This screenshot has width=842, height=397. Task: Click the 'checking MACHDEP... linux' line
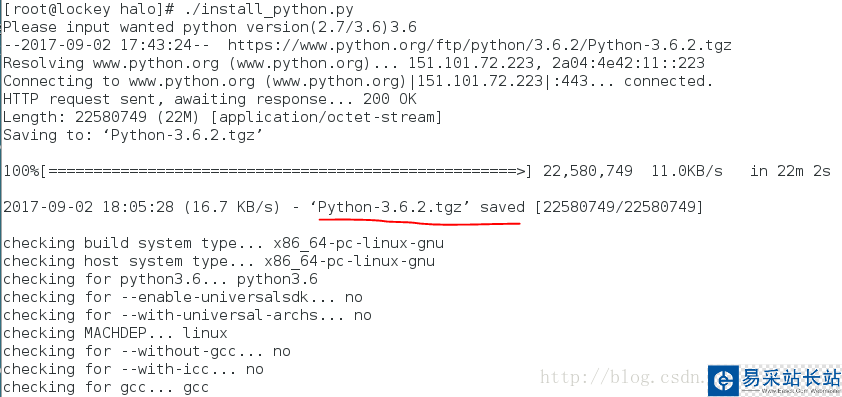[x=115, y=333]
